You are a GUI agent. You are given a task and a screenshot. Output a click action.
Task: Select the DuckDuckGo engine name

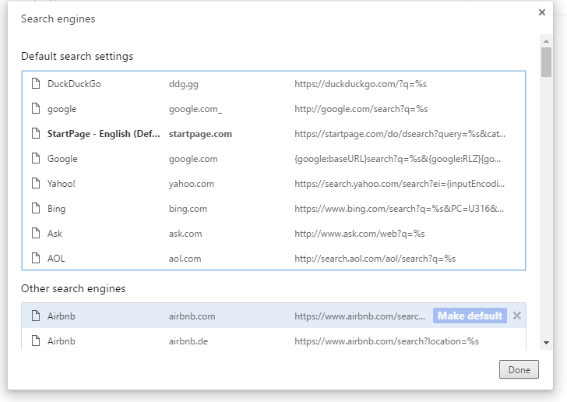(74, 84)
